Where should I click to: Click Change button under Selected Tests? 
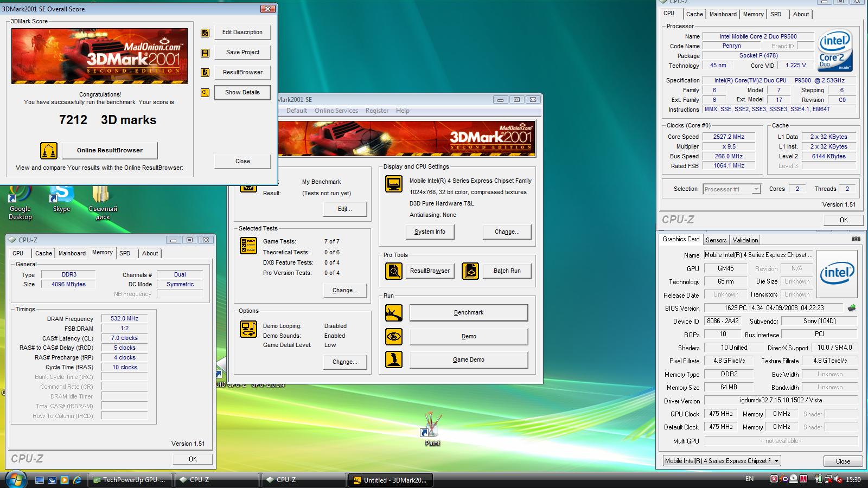pos(344,291)
